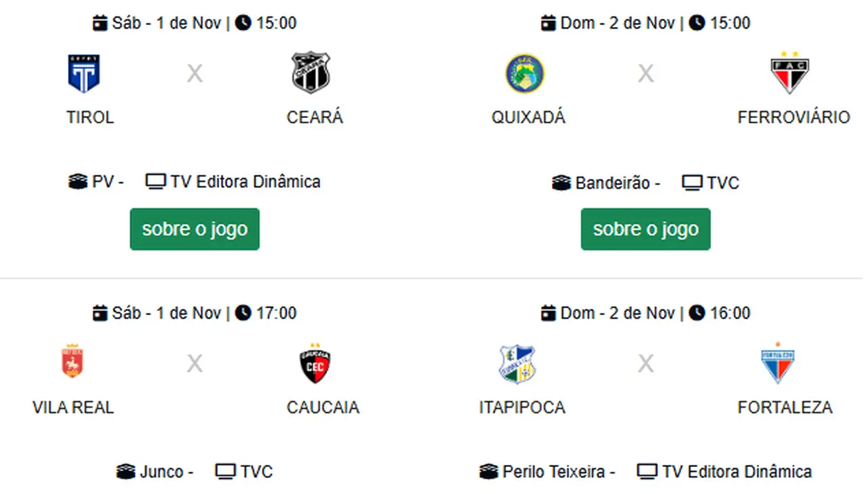868x494 pixels.
Task: Click the calendar icon beside Sáb 1 de Nov 15:00
Action: pos(100,23)
